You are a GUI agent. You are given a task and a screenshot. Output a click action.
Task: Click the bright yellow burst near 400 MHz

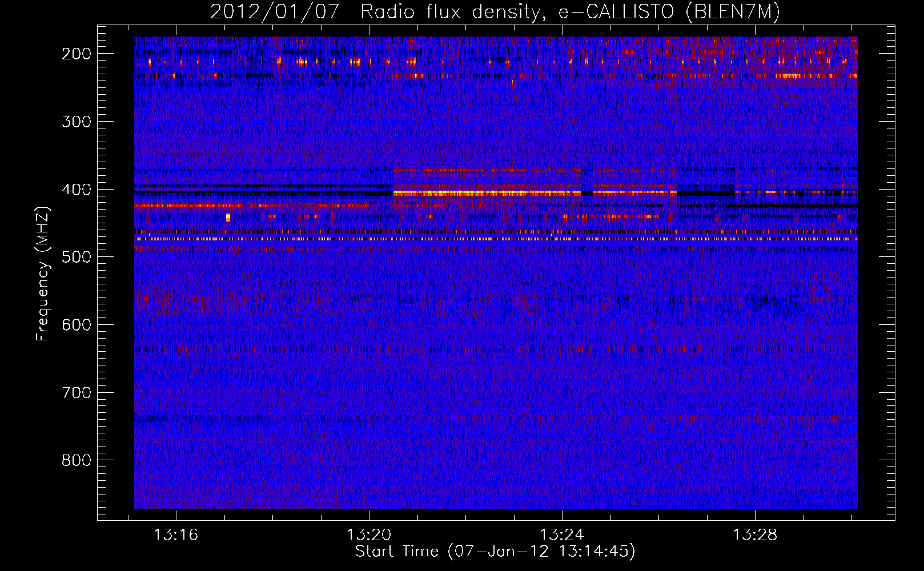487,194
